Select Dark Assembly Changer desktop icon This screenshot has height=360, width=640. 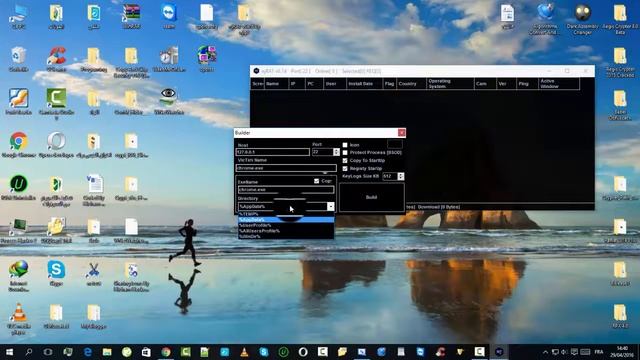click(582, 19)
